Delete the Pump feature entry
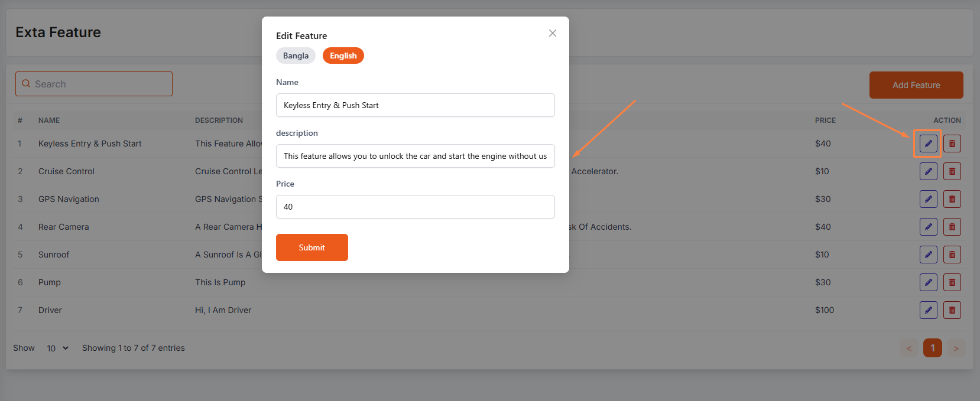Screen dimensions: 980x401 click(x=952, y=282)
